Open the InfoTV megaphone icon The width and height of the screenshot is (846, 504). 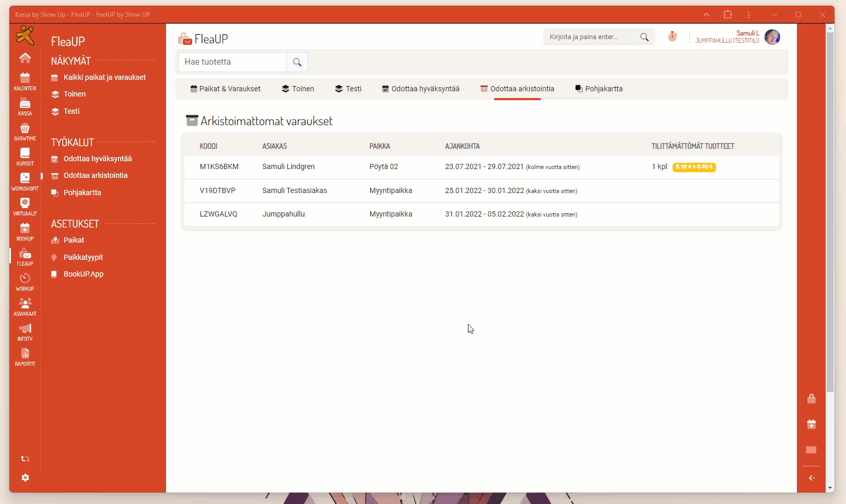[25, 332]
